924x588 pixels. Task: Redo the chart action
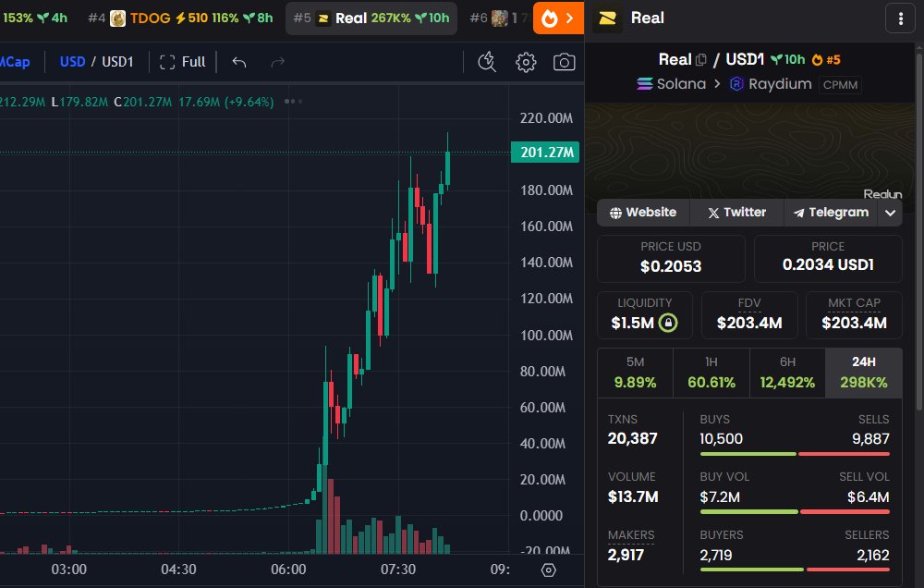click(x=277, y=62)
